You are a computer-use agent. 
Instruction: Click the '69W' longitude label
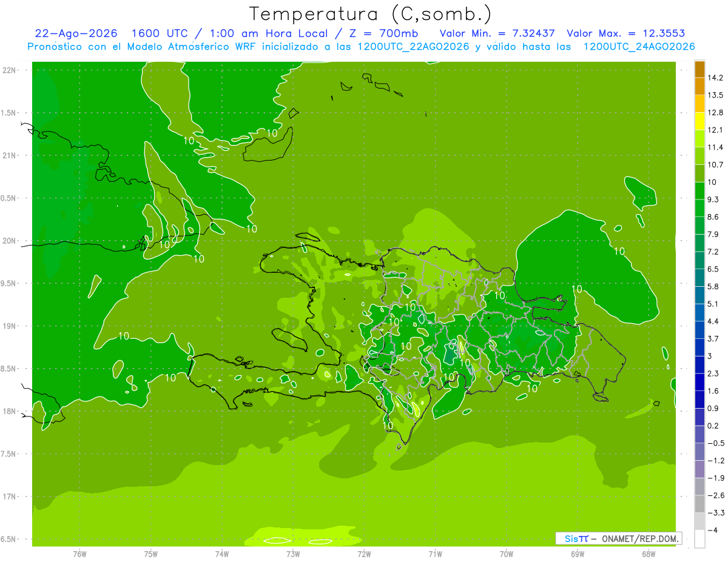click(577, 554)
